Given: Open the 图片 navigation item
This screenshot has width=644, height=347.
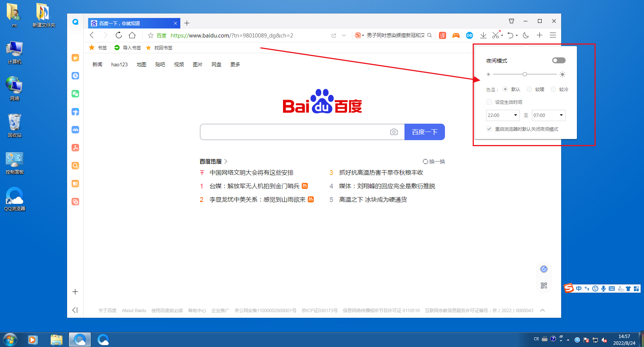Looking at the screenshot, I should 198,64.
